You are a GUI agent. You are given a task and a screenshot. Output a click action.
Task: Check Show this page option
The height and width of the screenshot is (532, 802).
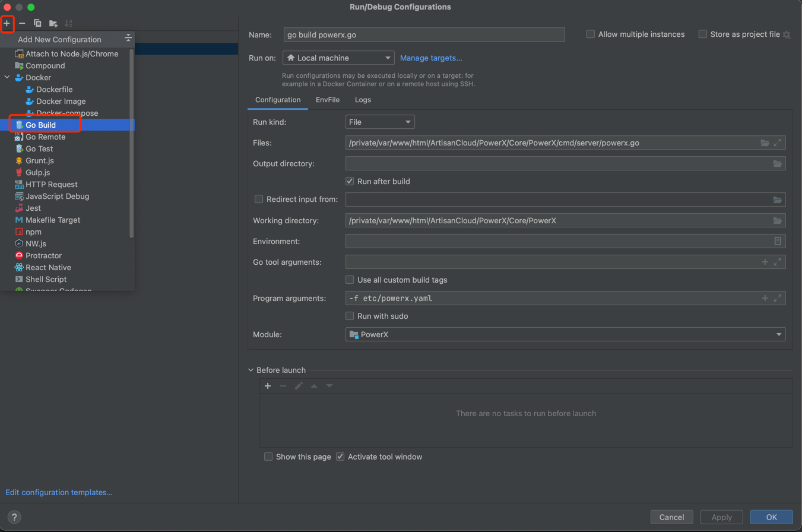pos(268,457)
